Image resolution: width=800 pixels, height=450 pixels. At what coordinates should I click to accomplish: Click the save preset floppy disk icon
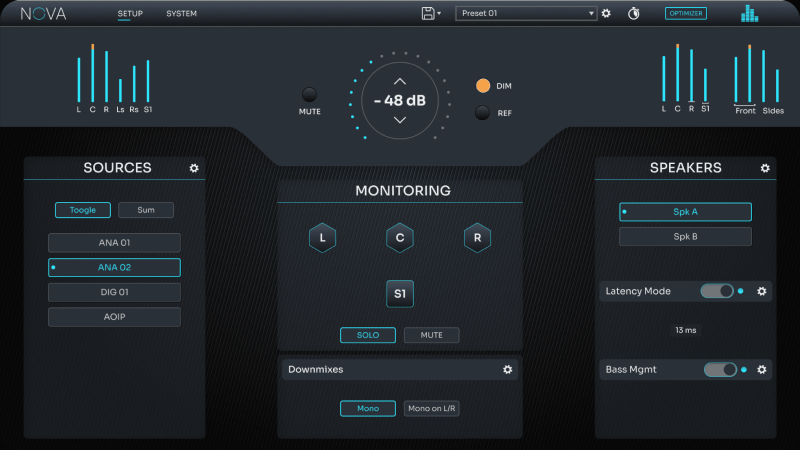(428, 13)
